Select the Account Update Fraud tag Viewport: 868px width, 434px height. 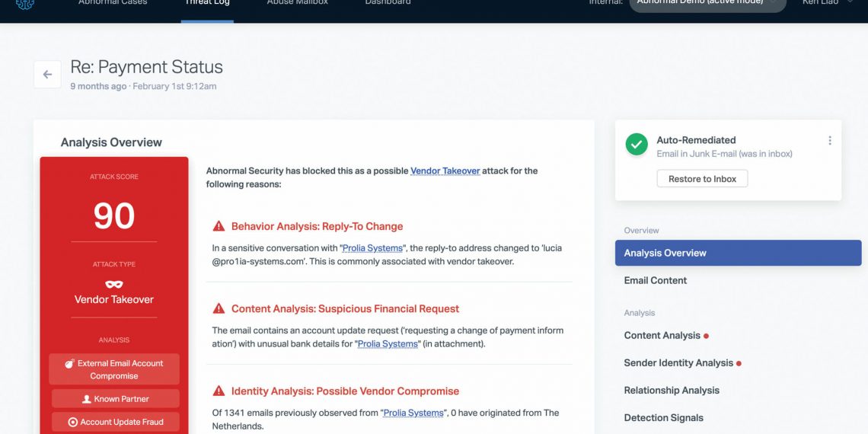(x=114, y=422)
